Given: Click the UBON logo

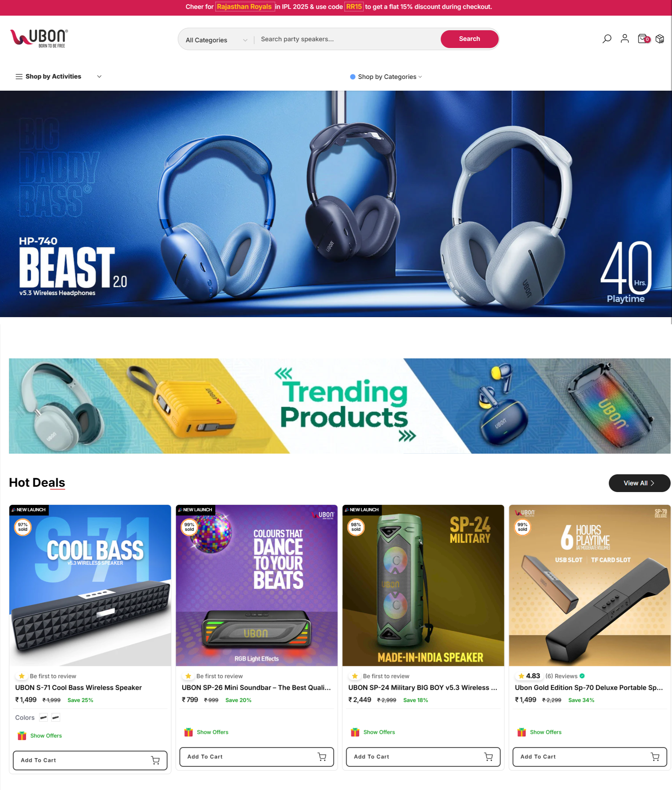Looking at the screenshot, I should [39, 38].
